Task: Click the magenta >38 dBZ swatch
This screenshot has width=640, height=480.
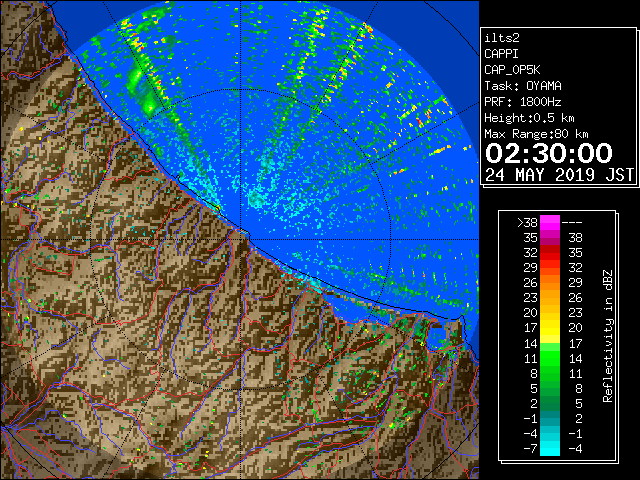Action: coord(550,222)
